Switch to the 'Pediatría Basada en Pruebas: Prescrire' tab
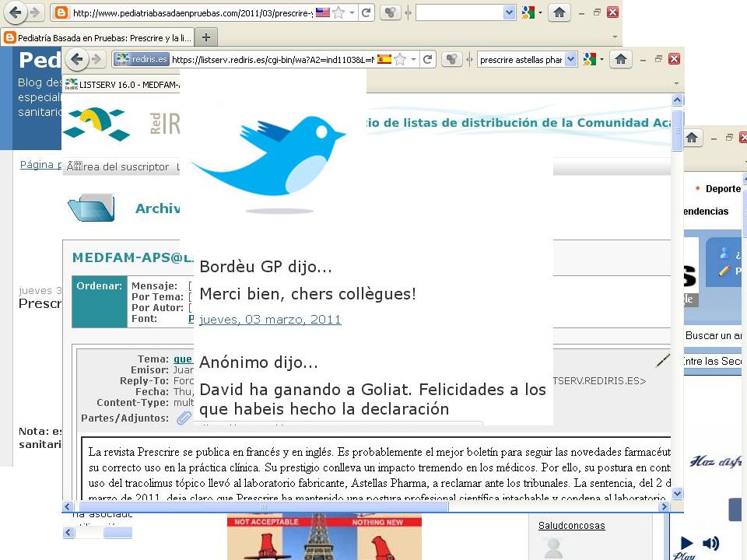 [x=97, y=37]
